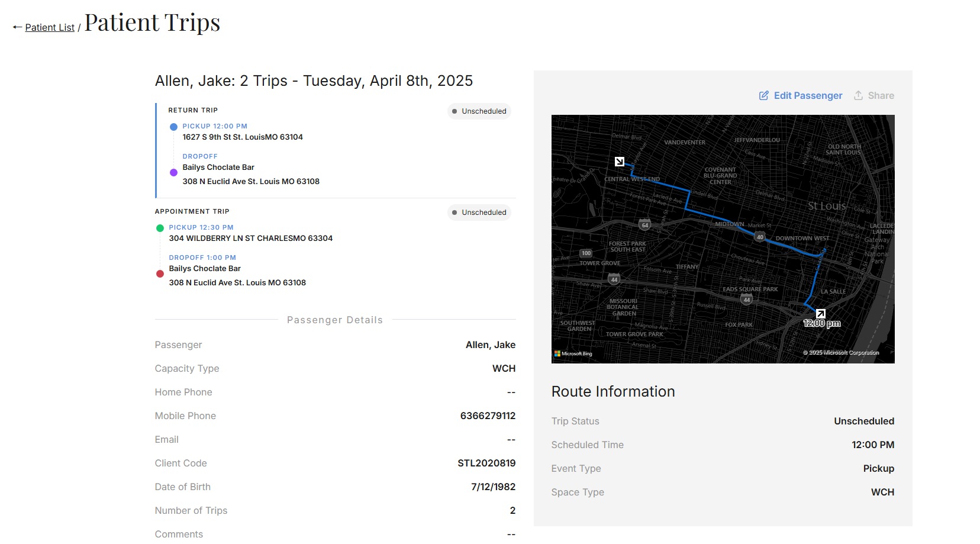This screenshot has width=980, height=544.
Task: Click the Share upload icon
Action: click(x=858, y=95)
